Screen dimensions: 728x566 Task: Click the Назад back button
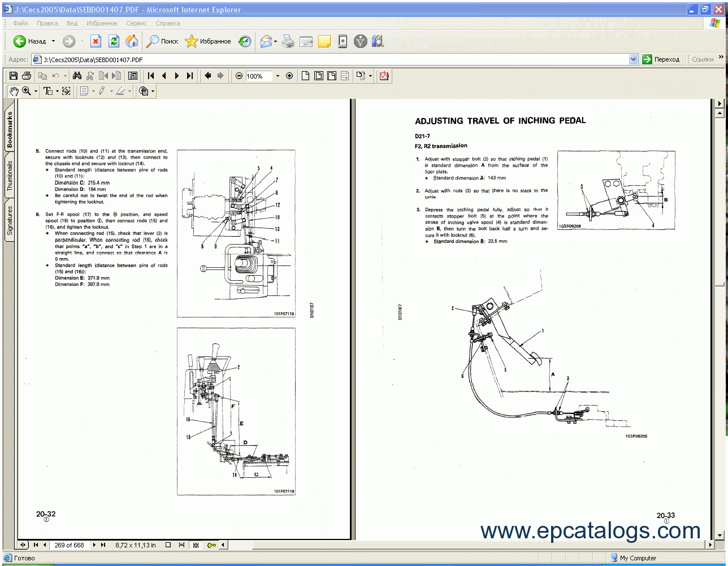(30, 41)
